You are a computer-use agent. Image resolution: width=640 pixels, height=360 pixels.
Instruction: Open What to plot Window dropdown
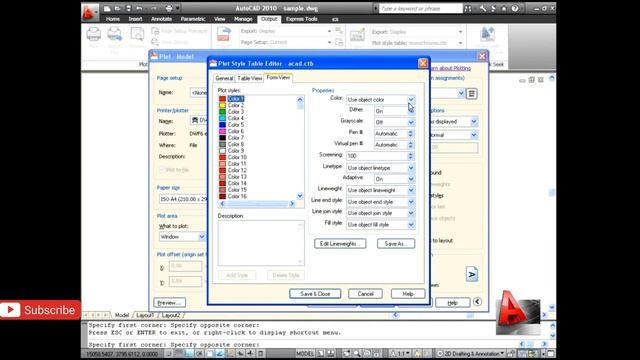202,237
